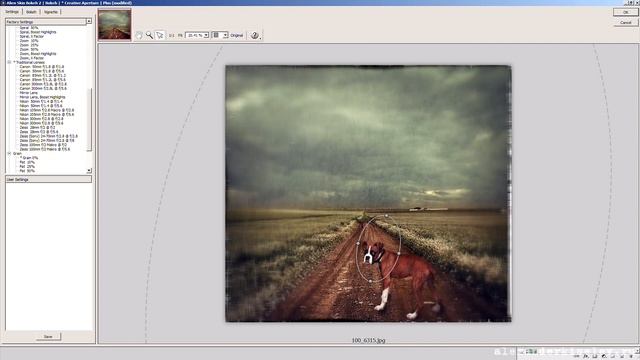Select Nikon 105mm Macro @ f/2.8
The width and height of the screenshot is (640, 360).
pyautogui.click(x=47, y=110)
